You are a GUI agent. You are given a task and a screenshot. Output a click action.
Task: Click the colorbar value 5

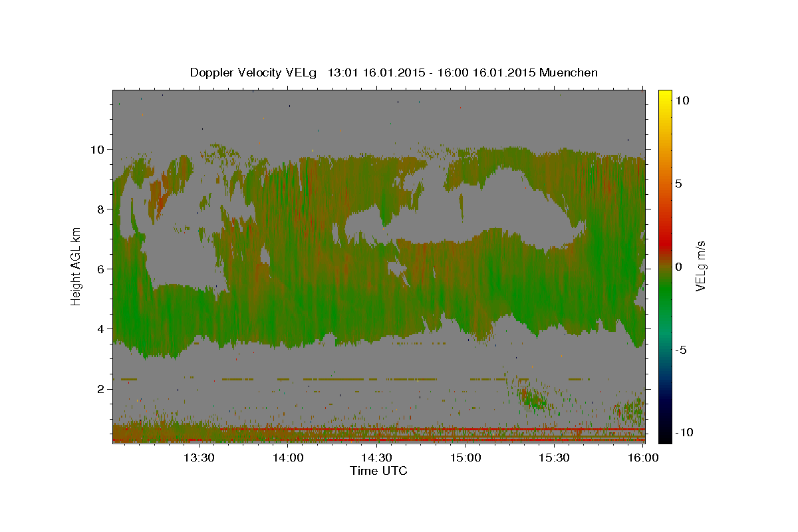(679, 184)
